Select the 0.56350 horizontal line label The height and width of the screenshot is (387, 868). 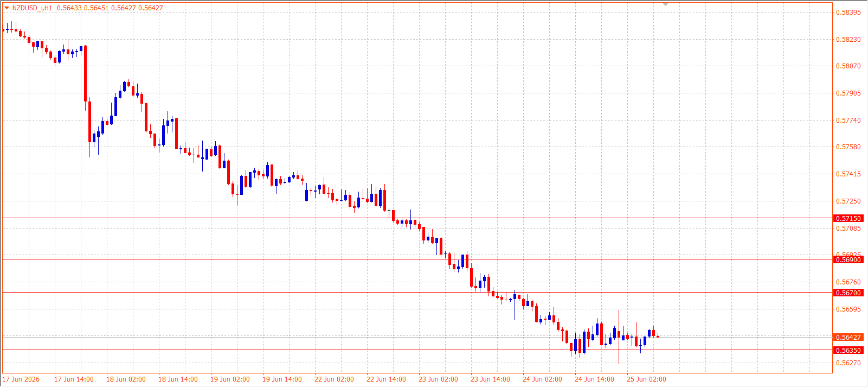point(848,351)
